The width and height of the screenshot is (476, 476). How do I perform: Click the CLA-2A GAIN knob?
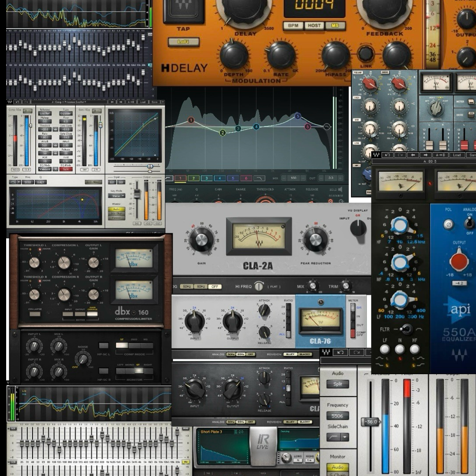pos(201,240)
